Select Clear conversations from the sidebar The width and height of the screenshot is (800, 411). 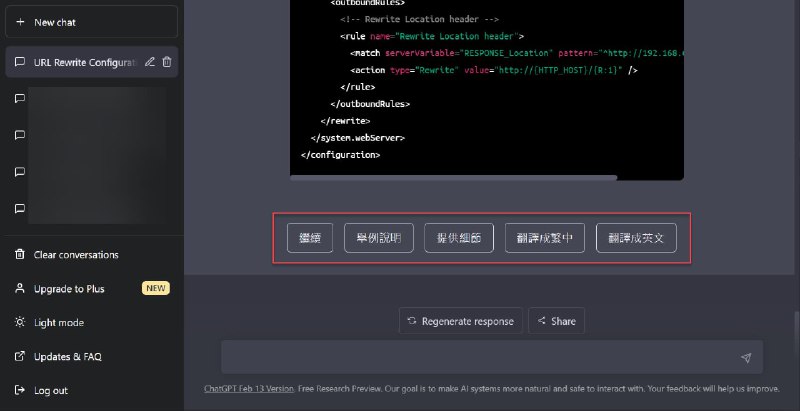point(76,255)
